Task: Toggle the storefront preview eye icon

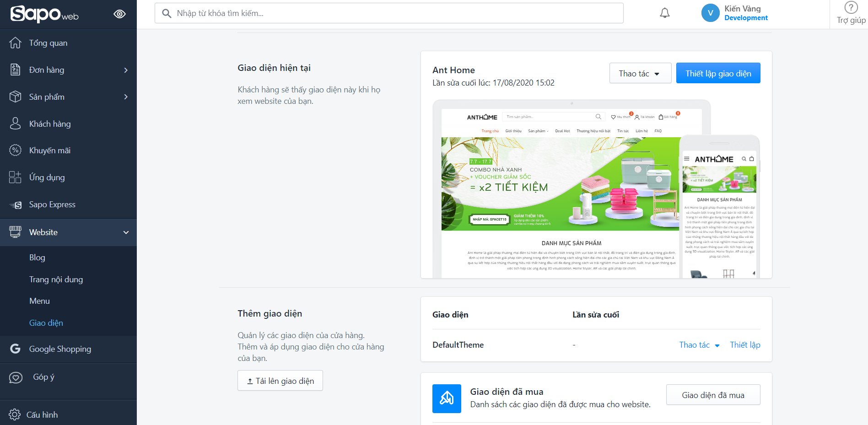Action: tap(120, 14)
